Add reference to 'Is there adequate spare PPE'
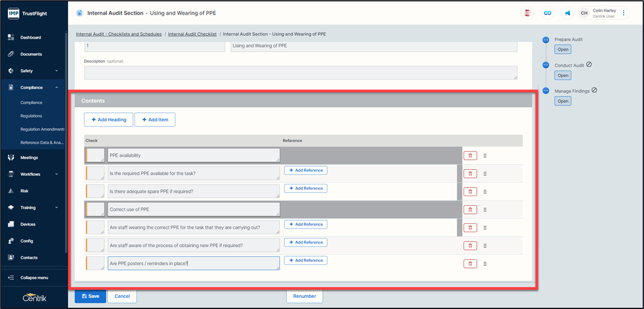The image size is (644, 309). click(x=305, y=188)
